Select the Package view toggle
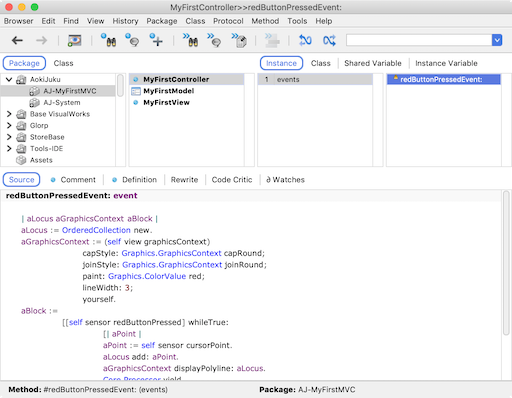The height and width of the screenshot is (398, 512). 24,63
